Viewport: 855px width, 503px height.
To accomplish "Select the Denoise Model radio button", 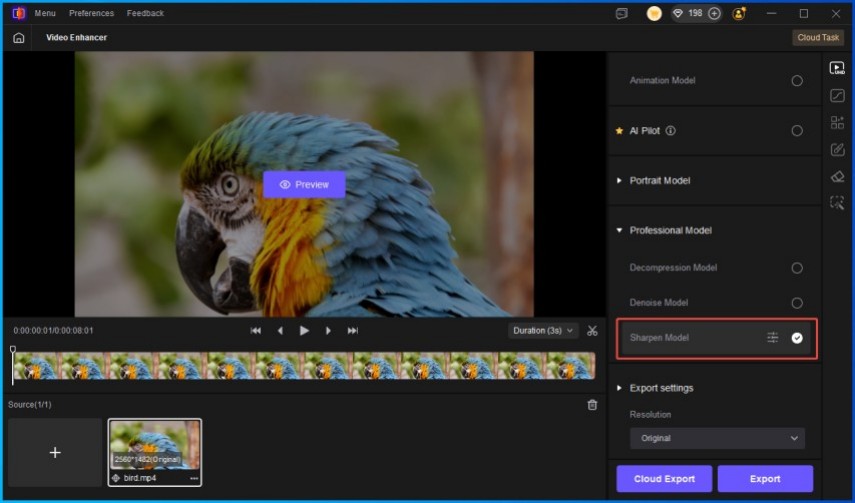I will 797,303.
